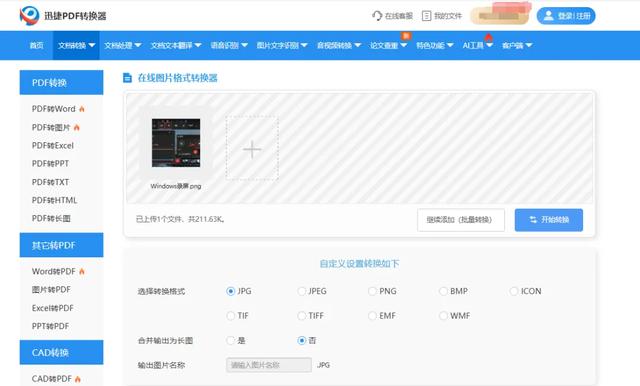Select the EMF format radio button
Viewport: 640px width, 386px height.
point(372,316)
